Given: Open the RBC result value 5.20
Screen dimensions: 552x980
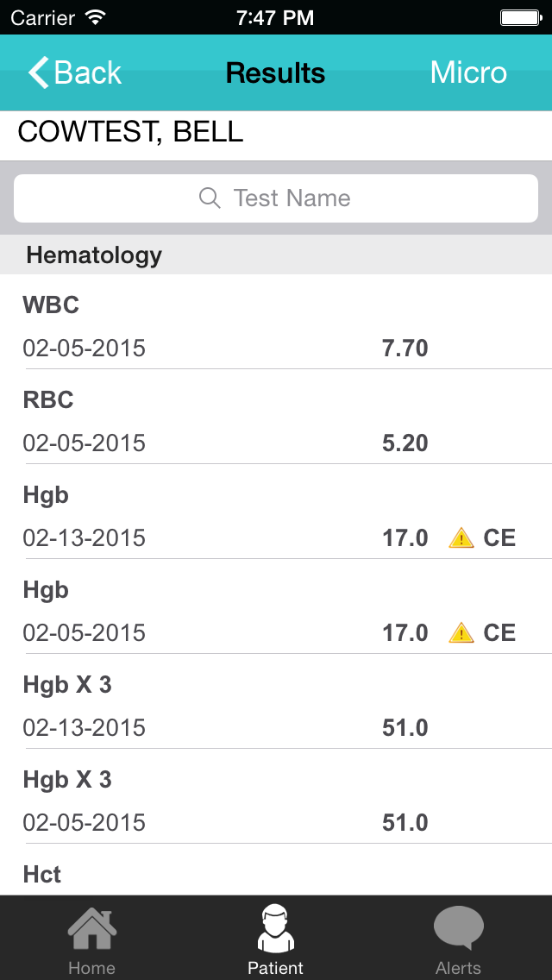Looking at the screenshot, I should pos(405,443).
